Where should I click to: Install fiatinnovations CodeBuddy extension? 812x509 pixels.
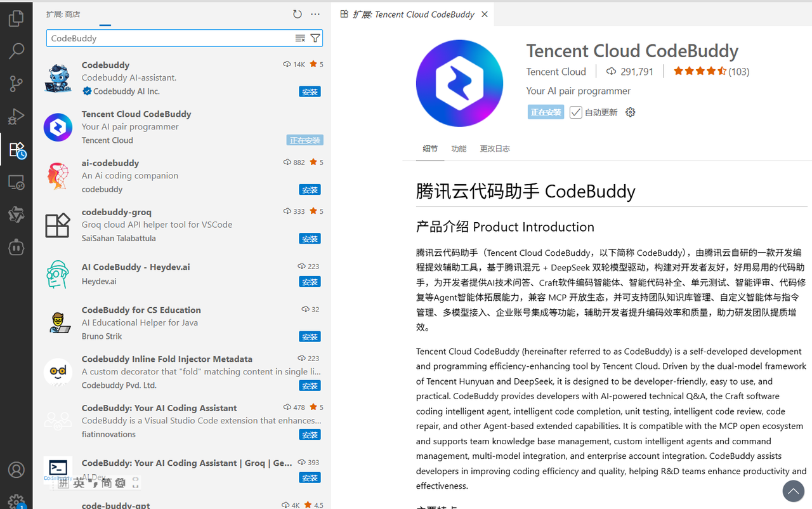click(x=310, y=435)
